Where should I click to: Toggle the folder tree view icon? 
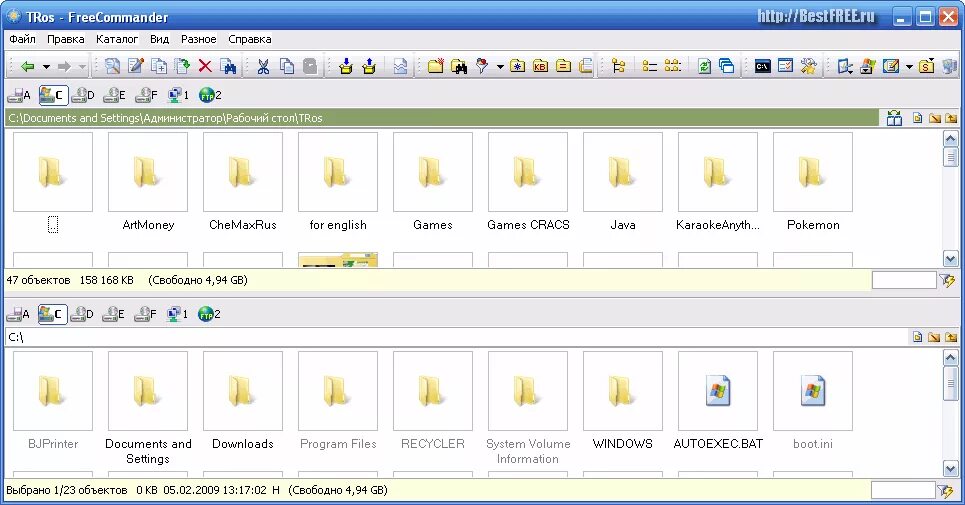619,66
